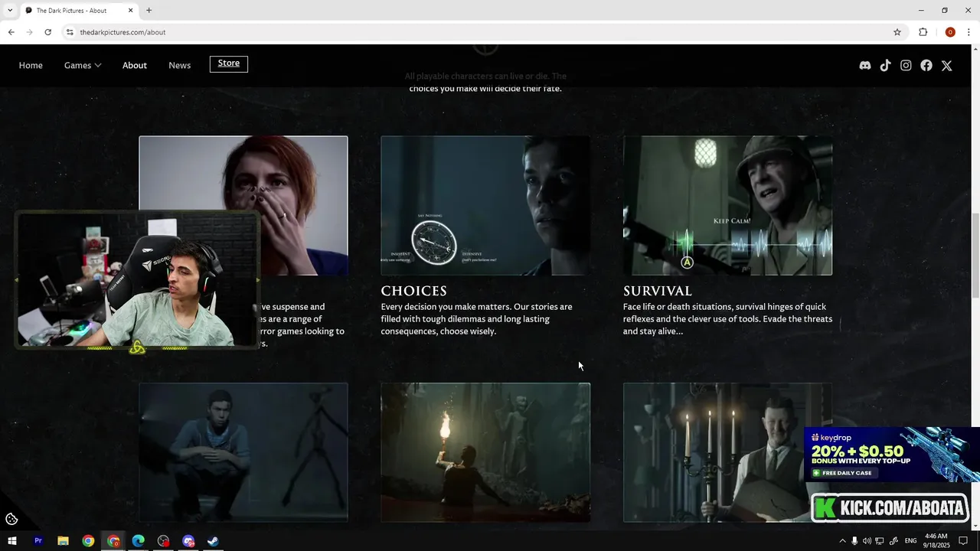This screenshot has width=980, height=551.
Task: Open the volume tray icon
Action: point(867,541)
